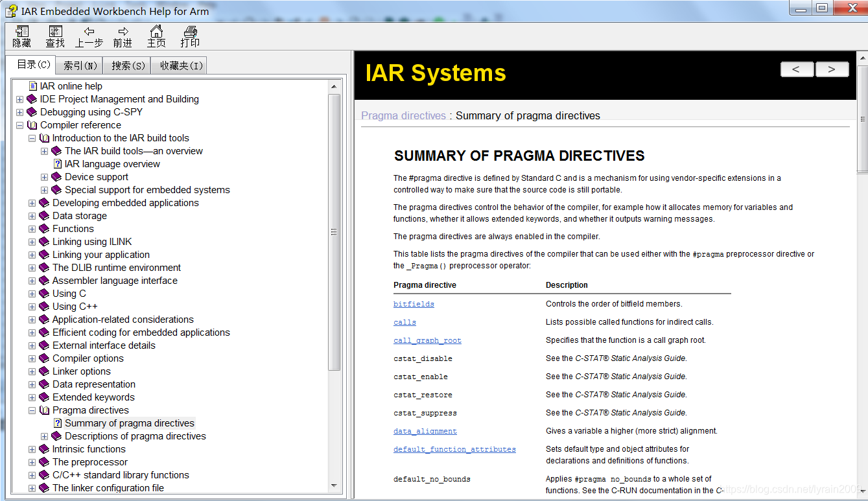Click the next page > button
Viewport: 868px width, 501px height.
pyautogui.click(x=832, y=69)
